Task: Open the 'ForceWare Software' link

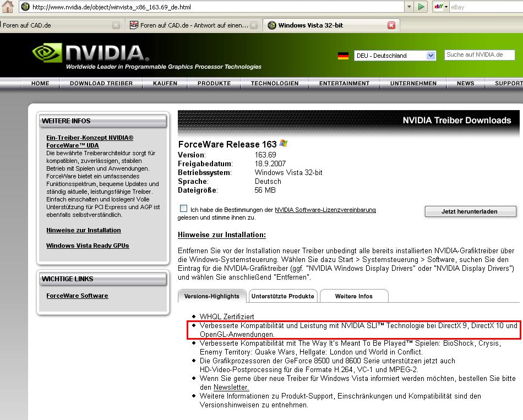Action: pyautogui.click(x=77, y=296)
